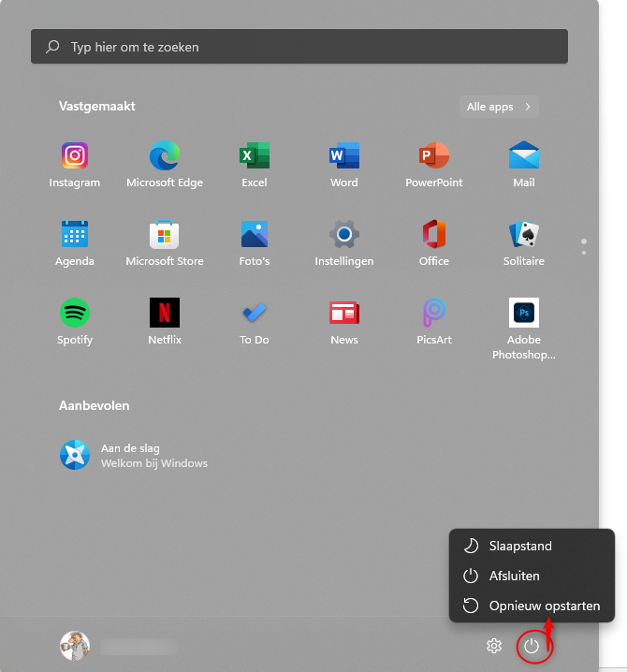Open recommended item Aan de slag
Image resolution: width=627 pixels, height=672 pixels.
click(x=134, y=455)
